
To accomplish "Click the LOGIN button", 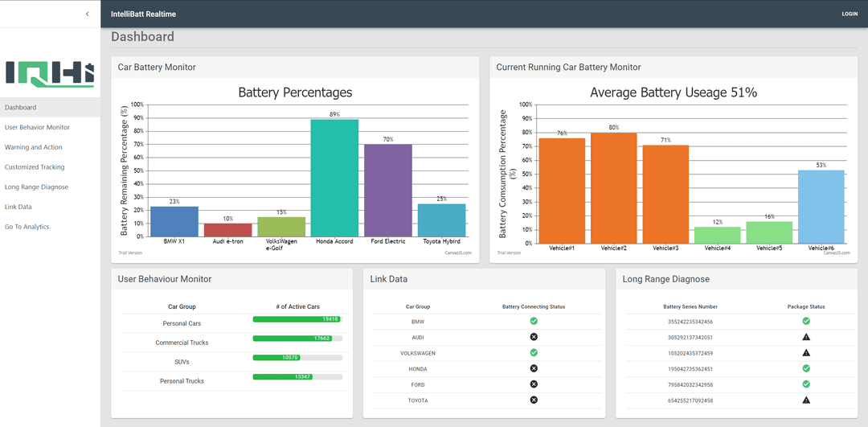I will coord(850,14).
